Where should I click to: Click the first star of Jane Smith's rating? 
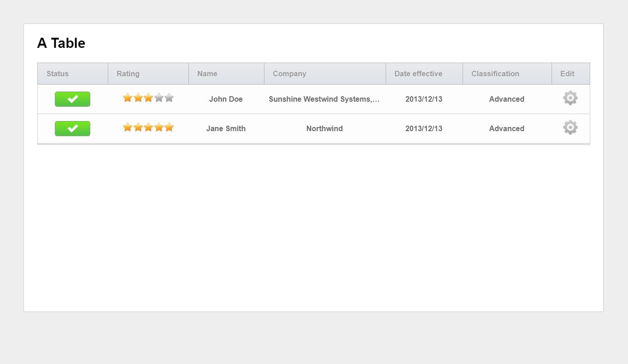click(x=128, y=127)
